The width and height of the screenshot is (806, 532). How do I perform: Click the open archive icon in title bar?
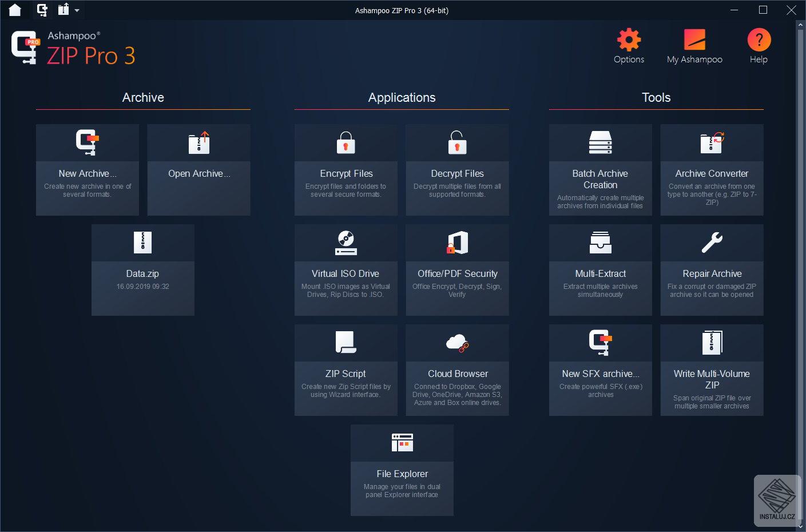[x=63, y=9]
